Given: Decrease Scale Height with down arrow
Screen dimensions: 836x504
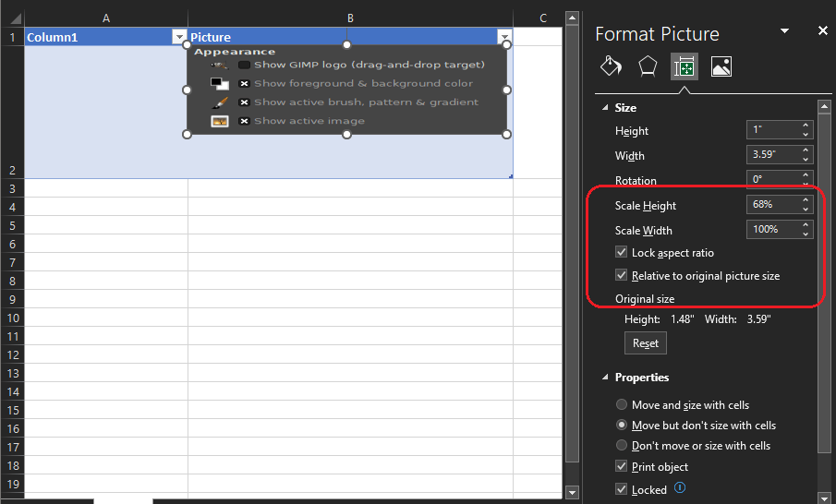Looking at the screenshot, I should pyautogui.click(x=806, y=209).
